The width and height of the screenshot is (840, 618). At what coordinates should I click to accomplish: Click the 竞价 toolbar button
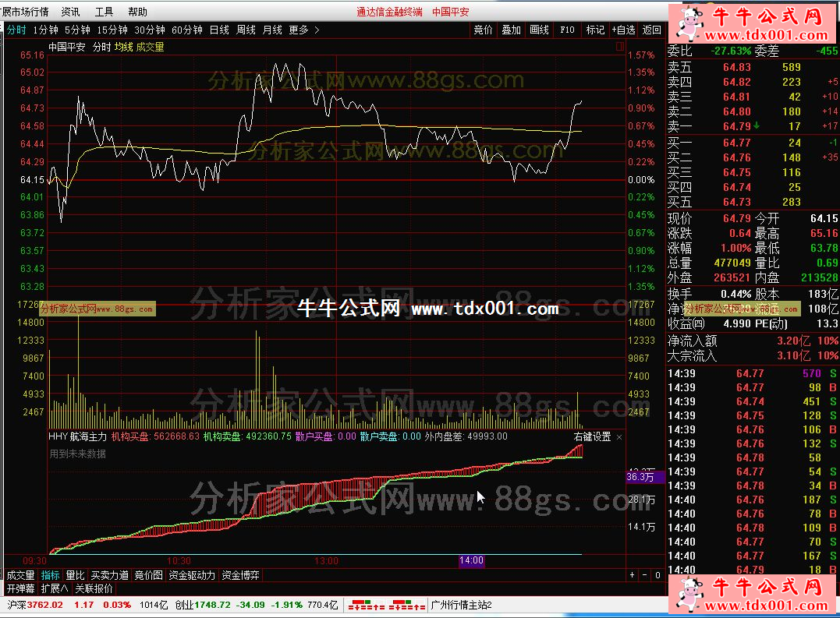(x=483, y=30)
